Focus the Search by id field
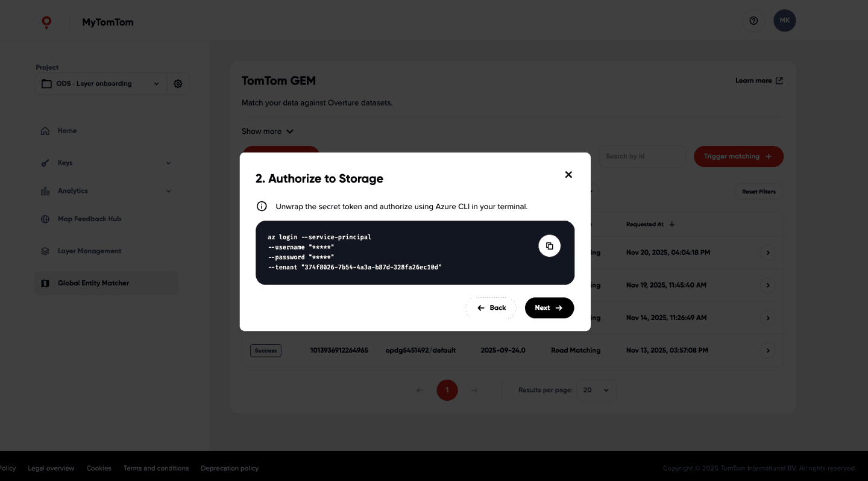Viewport: 868px width, 481px height. pos(642,157)
